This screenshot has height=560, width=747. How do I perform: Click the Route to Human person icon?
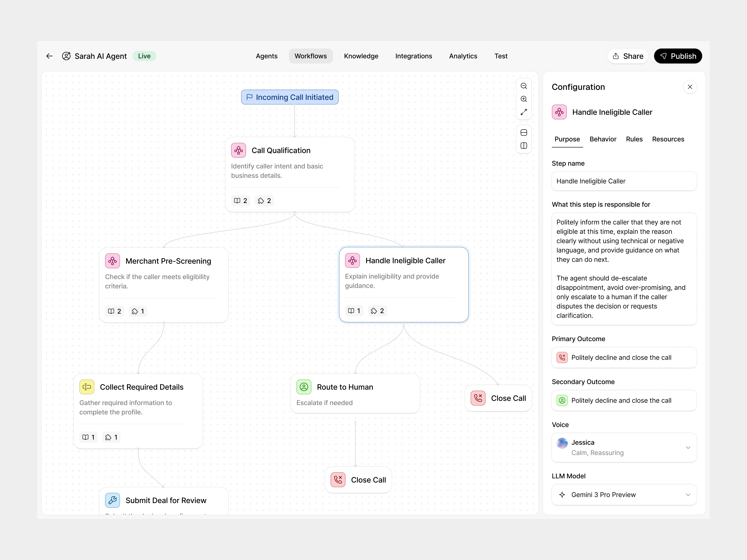pyautogui.click(x=304, y=387)
